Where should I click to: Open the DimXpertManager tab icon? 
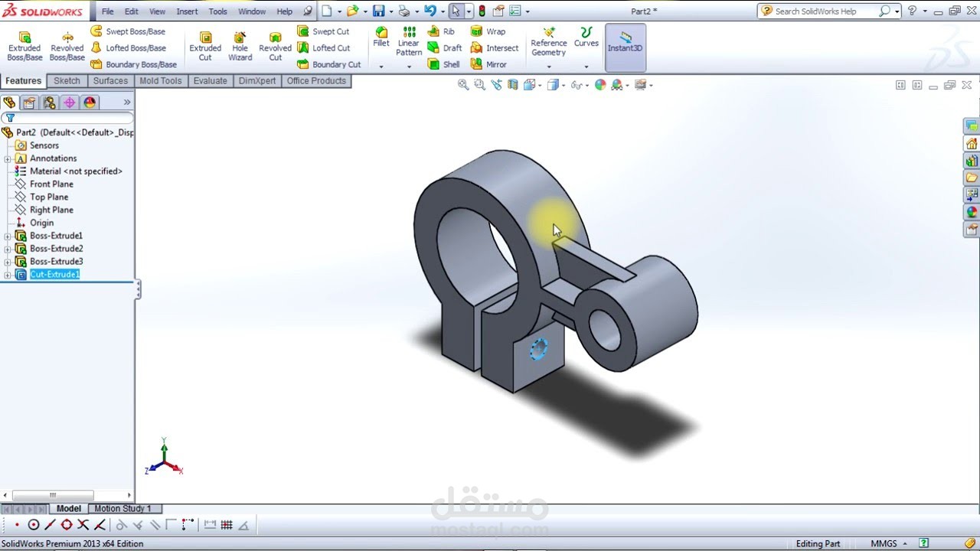[70, 103]
